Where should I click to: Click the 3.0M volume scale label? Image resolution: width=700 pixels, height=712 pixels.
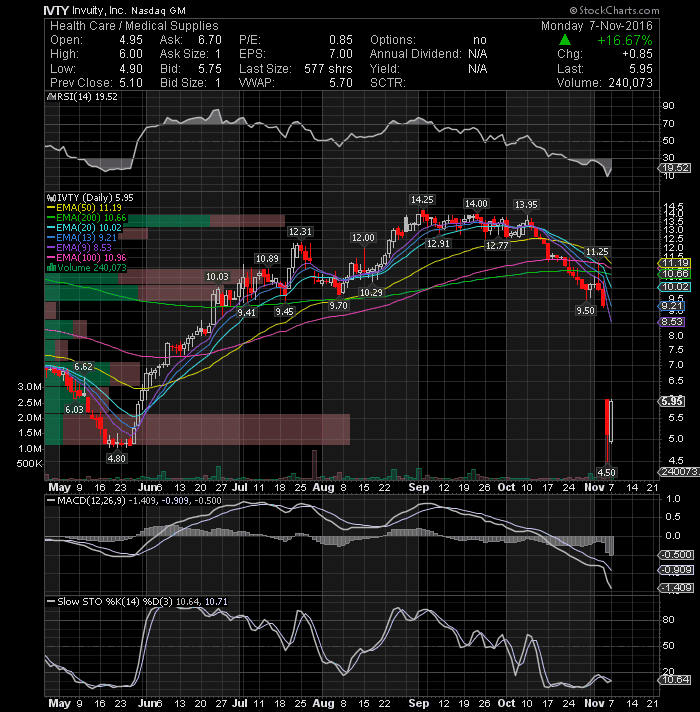[x=30, y=387]
